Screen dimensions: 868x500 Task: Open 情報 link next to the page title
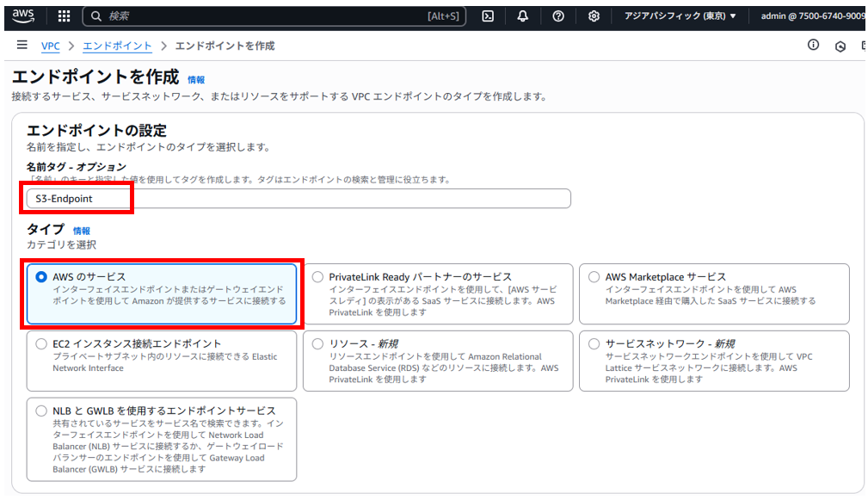[x=196, y=80]
